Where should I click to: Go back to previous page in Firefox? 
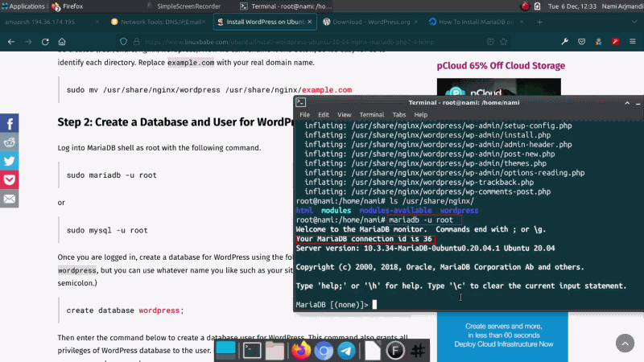point(11,42)
